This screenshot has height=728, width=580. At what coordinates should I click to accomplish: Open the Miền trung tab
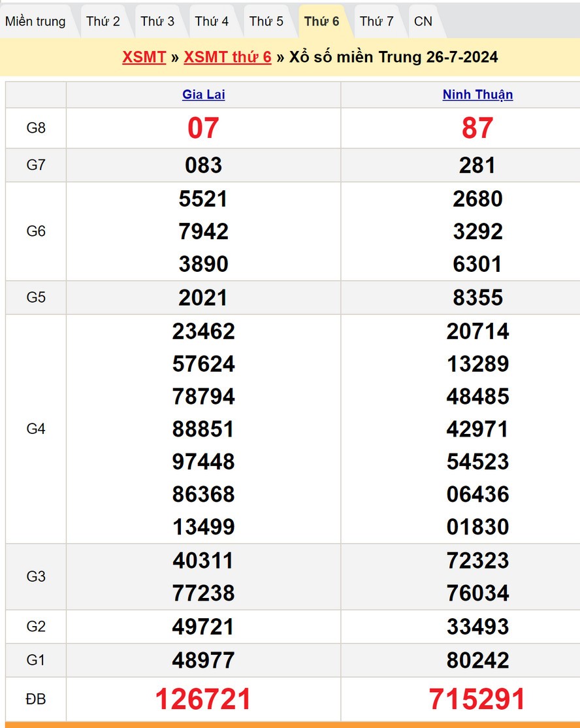(36, 22)
